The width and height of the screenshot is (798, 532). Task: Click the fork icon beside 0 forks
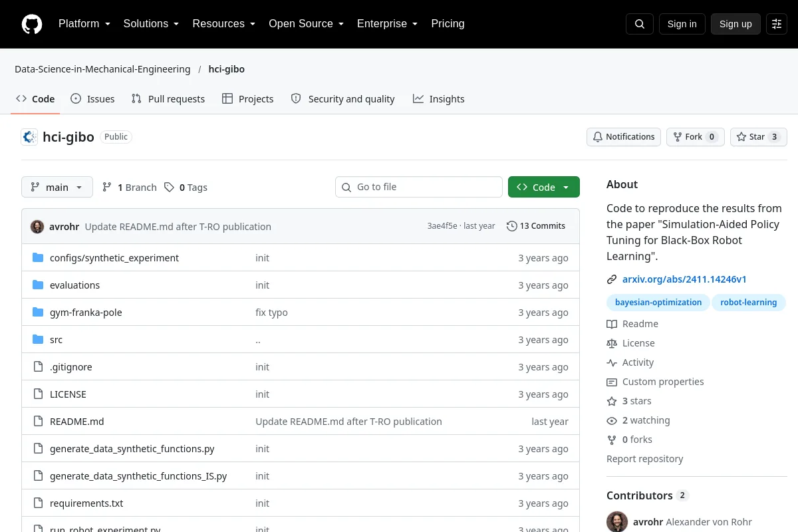pos(612,440)
